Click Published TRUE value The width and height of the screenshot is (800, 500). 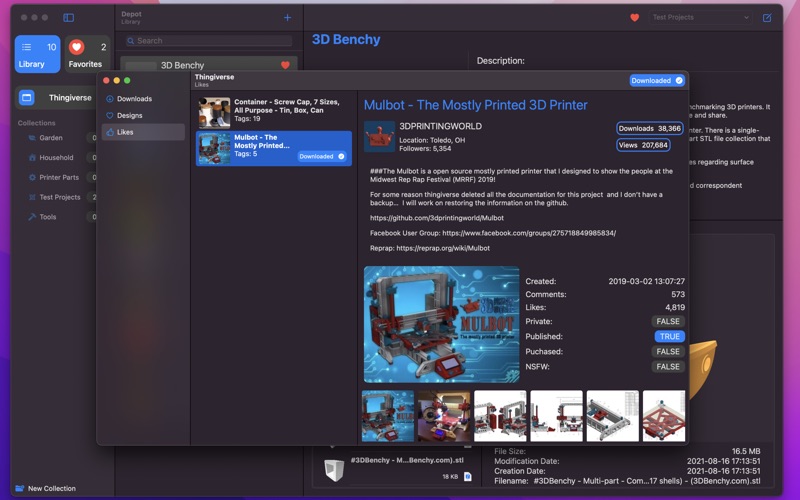tap(669, 337)
